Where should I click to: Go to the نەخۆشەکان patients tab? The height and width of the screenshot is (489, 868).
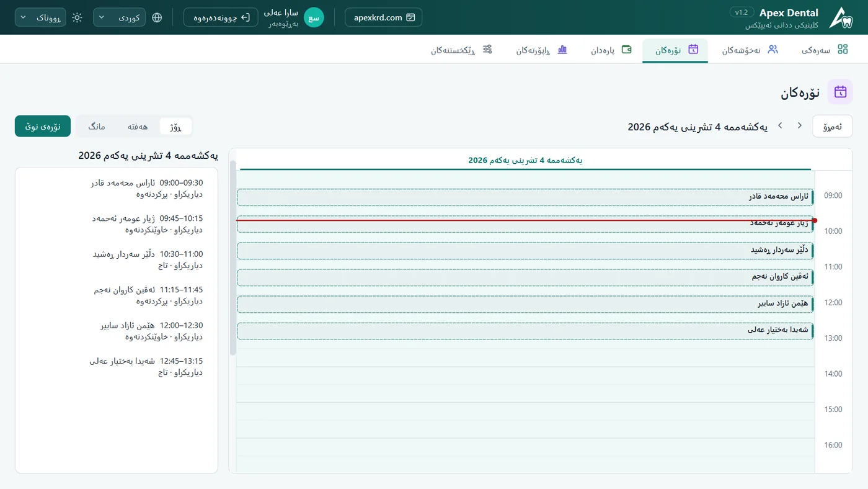750,50
